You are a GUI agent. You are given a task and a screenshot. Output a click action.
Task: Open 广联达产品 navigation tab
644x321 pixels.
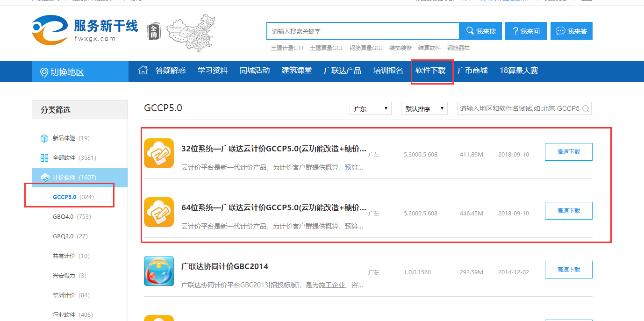pos(343,71)
